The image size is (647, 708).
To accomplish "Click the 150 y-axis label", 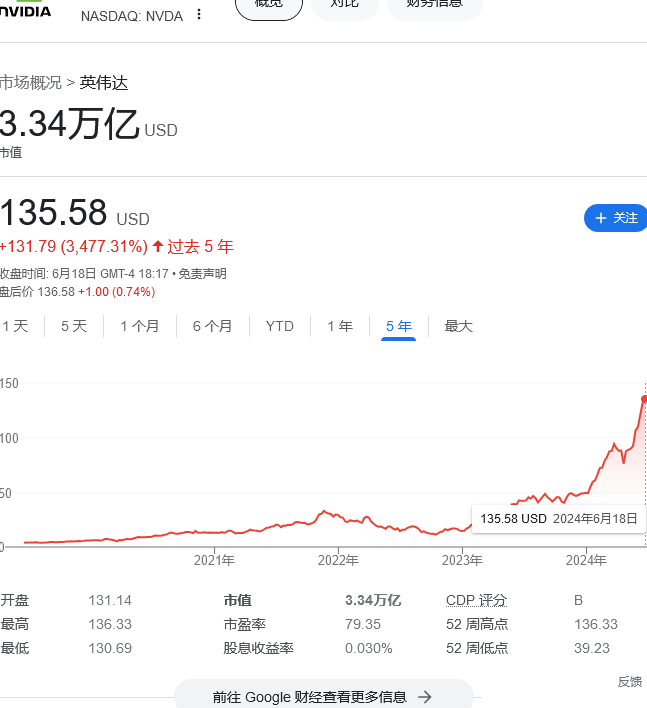I will [x=9, y=383].
